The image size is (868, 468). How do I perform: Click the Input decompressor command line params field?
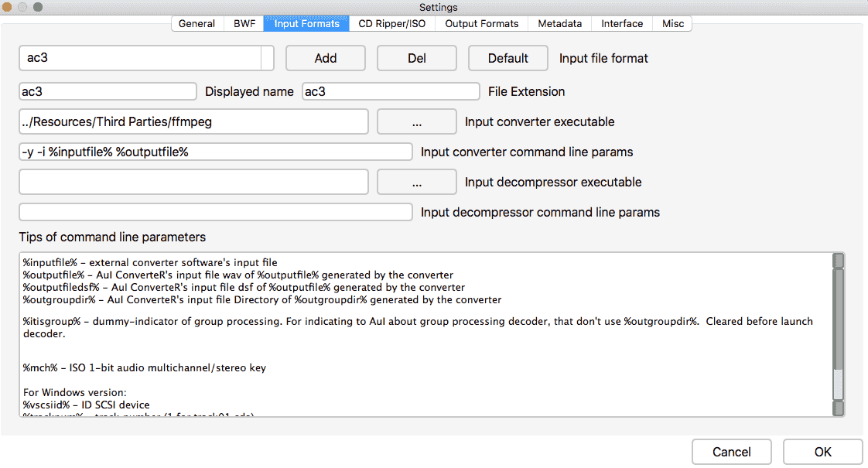pyautogui.click(x=216, y=212)
